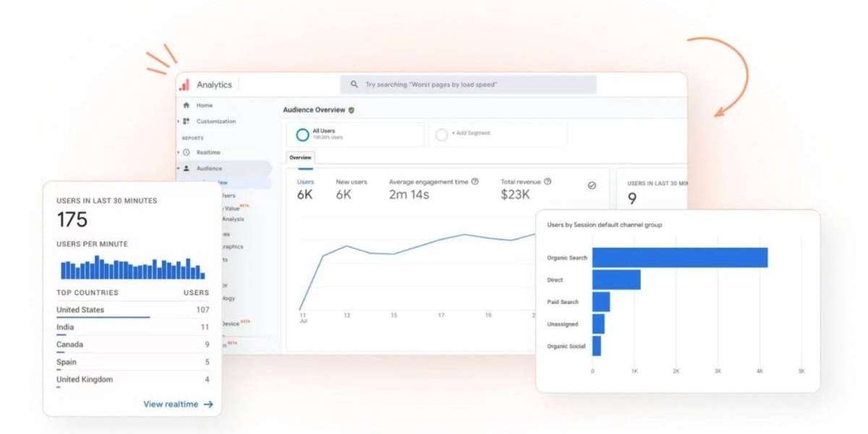This screenshot has width=868, height=434.
Task: Click the verified shield next to Audience Overview
Action: (x=352, y=110)
